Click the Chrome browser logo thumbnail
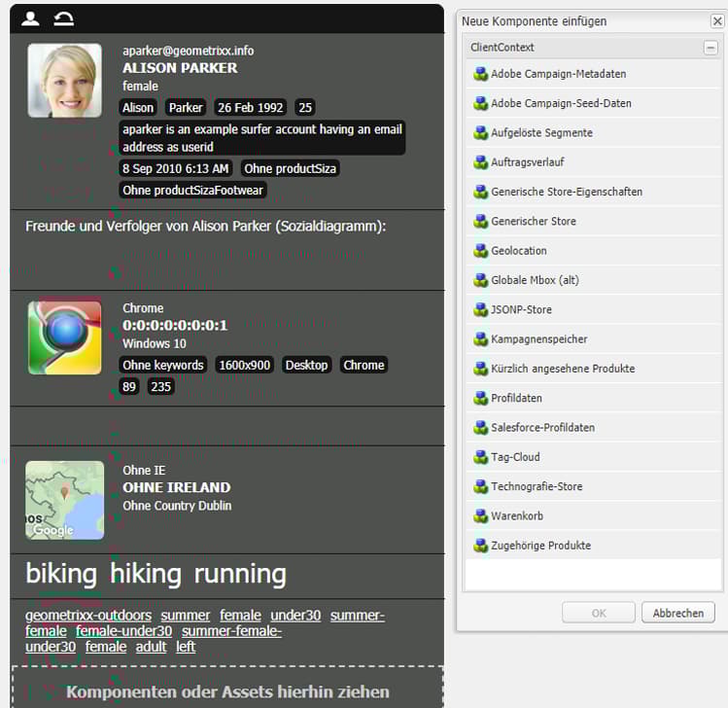 (64, 337)
